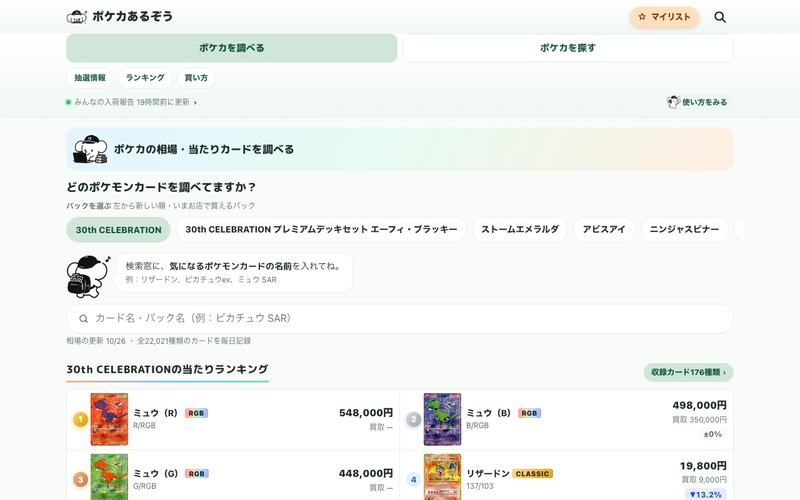Screen dimensions: 800x500
Task: Click 相場の更新 10/26 text
Action: coord(95,341)
